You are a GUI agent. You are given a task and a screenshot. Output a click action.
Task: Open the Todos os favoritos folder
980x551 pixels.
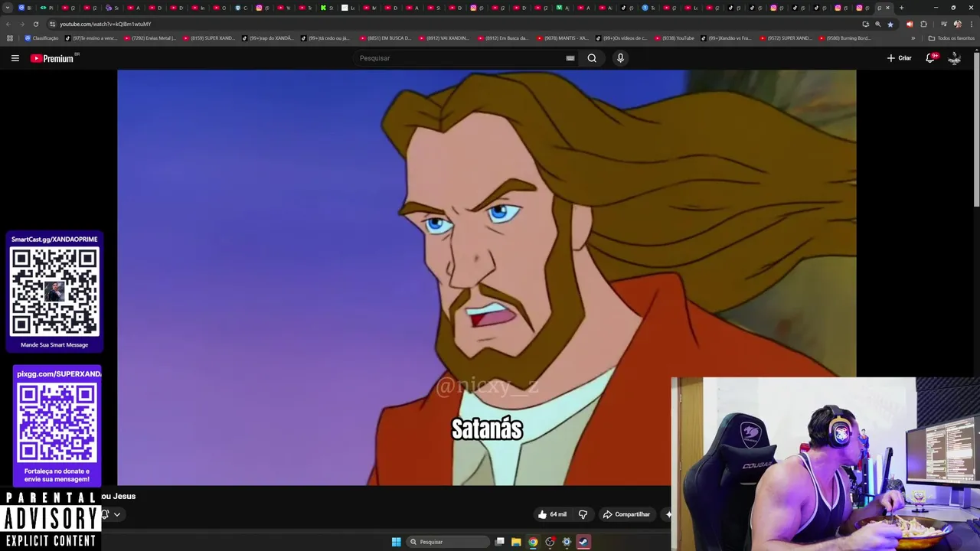951,38
